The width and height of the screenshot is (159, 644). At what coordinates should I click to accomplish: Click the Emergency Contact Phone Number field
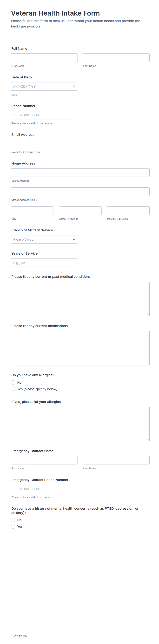click(44, 489)
